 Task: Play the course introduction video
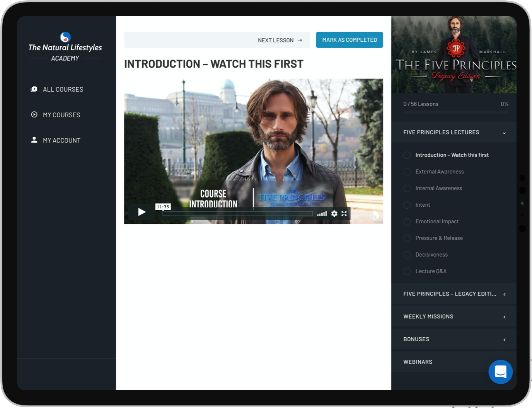pos(142,212)
